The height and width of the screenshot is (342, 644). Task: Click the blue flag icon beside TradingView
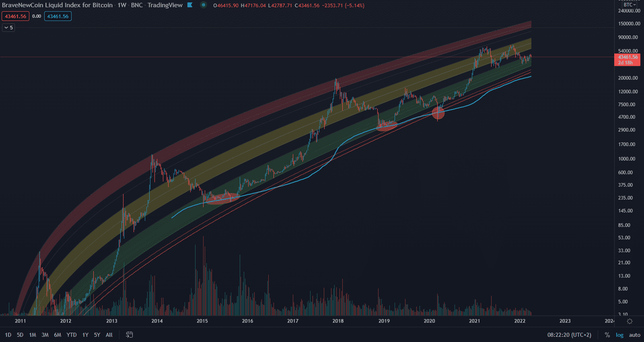click(x=190, y=5)
